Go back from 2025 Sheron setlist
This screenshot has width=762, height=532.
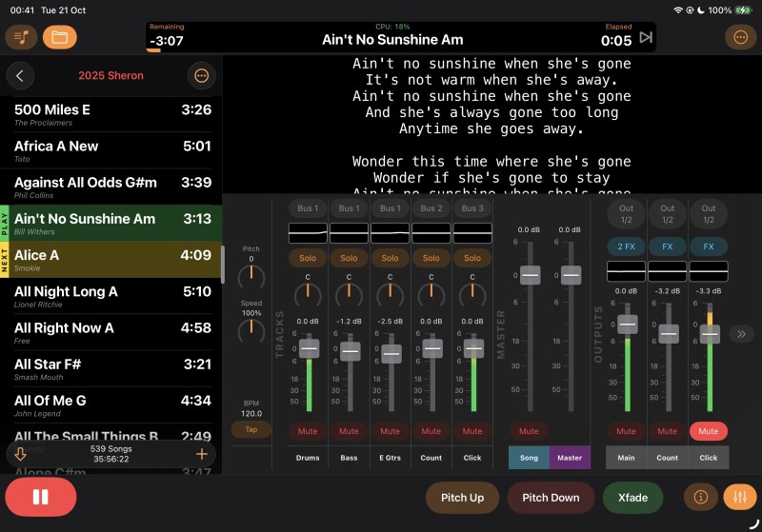pyautogui.click(x=20, y=75)
